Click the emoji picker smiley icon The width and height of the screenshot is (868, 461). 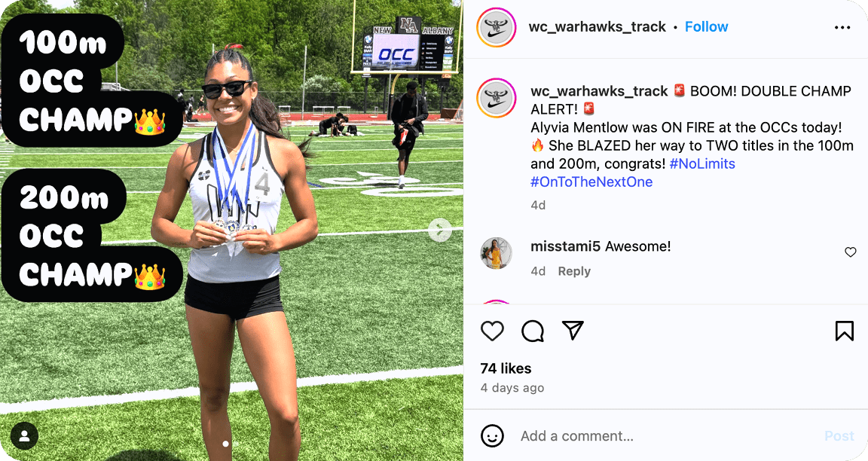coord(492,436)
